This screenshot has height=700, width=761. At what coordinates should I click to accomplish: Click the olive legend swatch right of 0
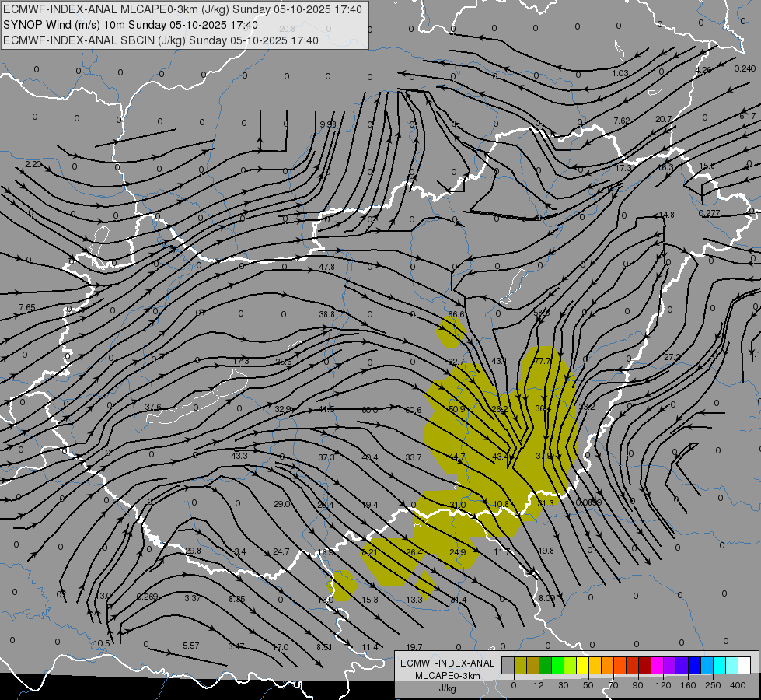click(520, 665)
